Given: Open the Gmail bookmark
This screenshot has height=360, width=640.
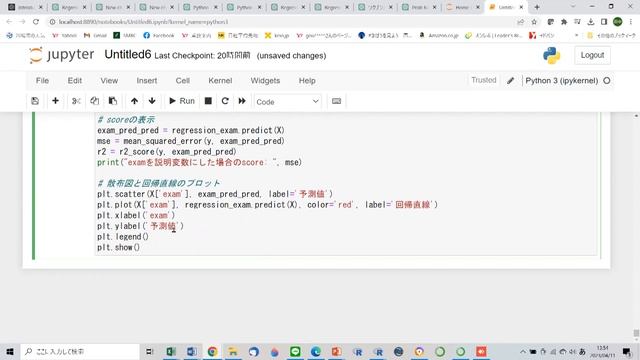Looking at the screenshot, I should click(95, 36).
